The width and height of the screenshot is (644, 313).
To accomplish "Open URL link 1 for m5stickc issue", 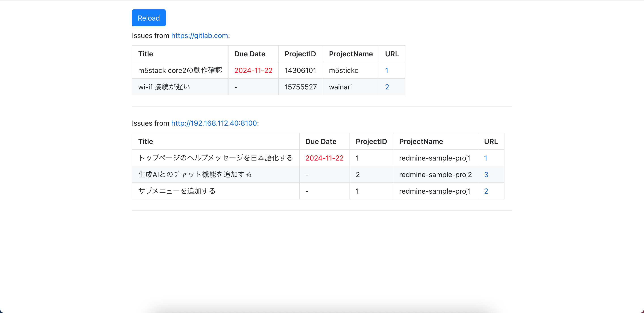I will point(386,70).
